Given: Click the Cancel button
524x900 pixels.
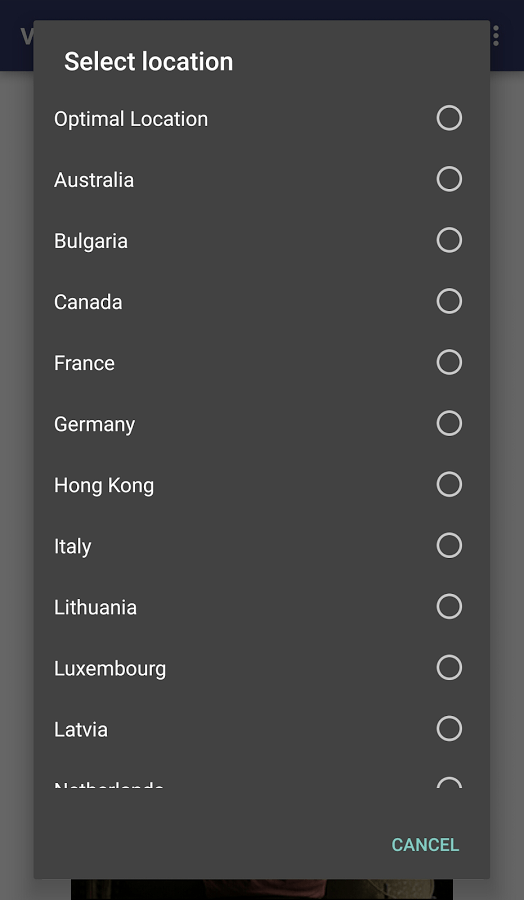Looking at the screenshot, I should 425,845.
